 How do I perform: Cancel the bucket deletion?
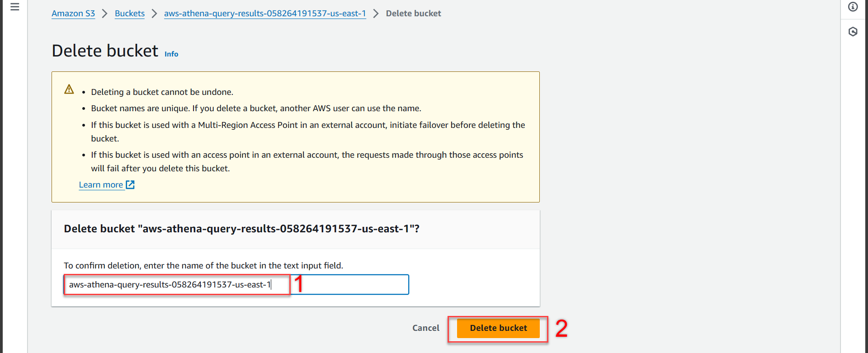[x=426, y=328]
